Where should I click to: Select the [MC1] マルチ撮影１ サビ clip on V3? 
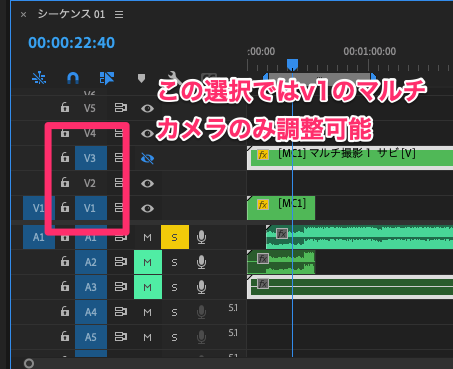point(350,158)
